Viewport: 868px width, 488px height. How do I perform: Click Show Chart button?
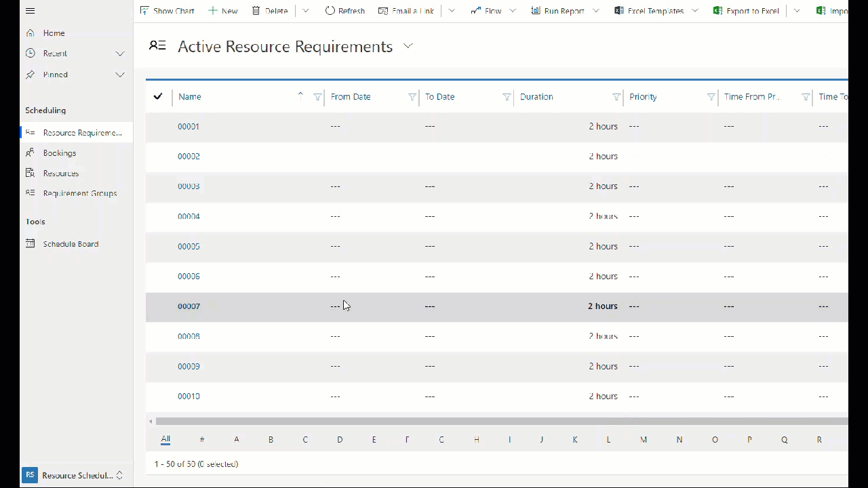167,10
